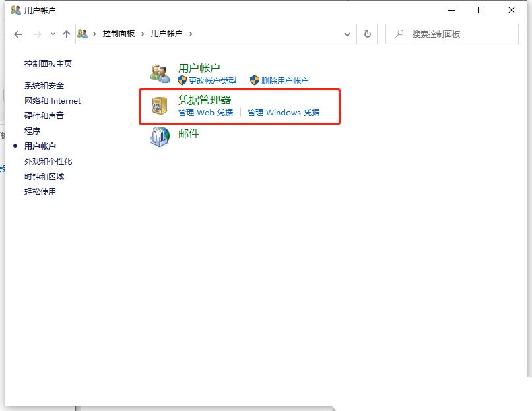The height and width of the screenshot is (411, 532).
Task: Expand chevron after 用户帐户 in breadcrumb
Action: click(191, 34)
